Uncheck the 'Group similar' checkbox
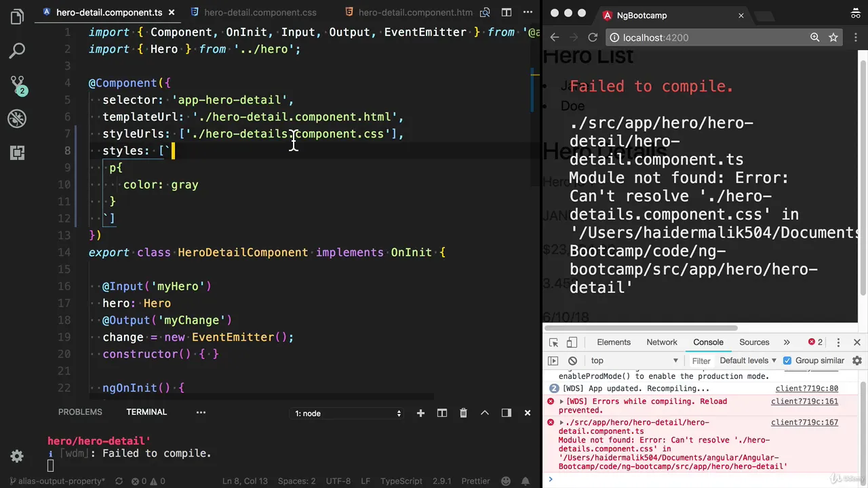868x488 pixels. [x=787, y=361]
